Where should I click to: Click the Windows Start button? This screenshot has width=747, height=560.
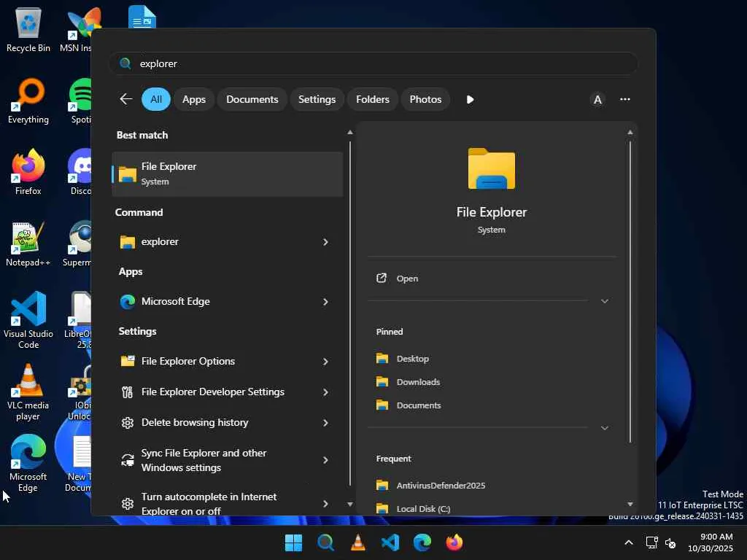(293, 542)
